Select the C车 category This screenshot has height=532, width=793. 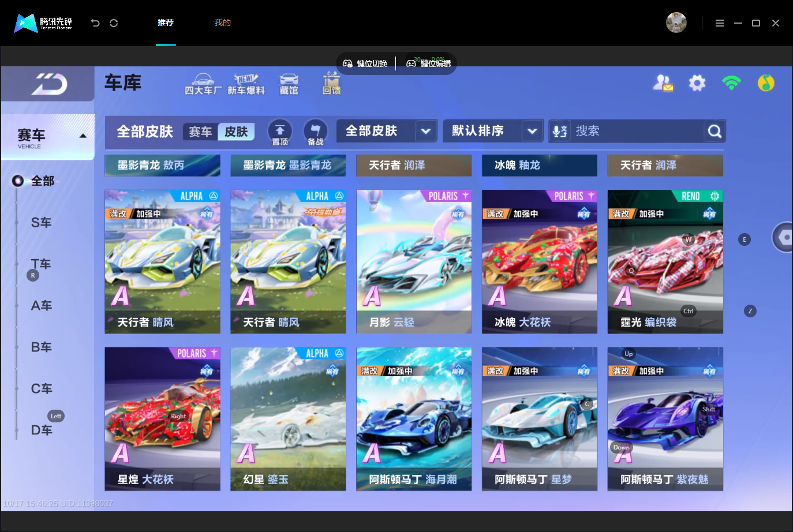point(42,389)
